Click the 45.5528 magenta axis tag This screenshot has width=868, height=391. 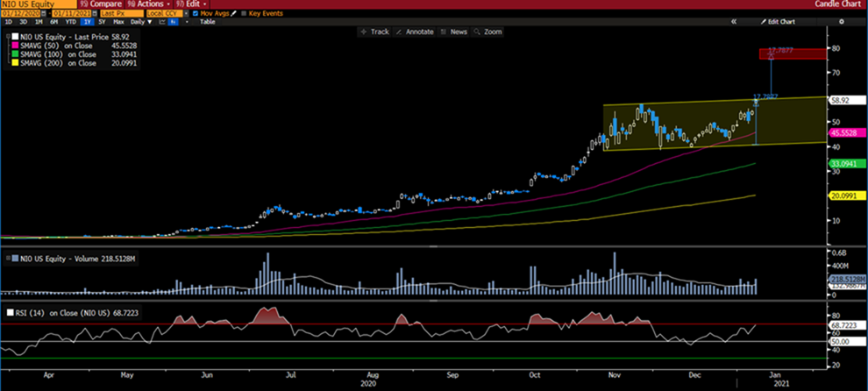846,133
